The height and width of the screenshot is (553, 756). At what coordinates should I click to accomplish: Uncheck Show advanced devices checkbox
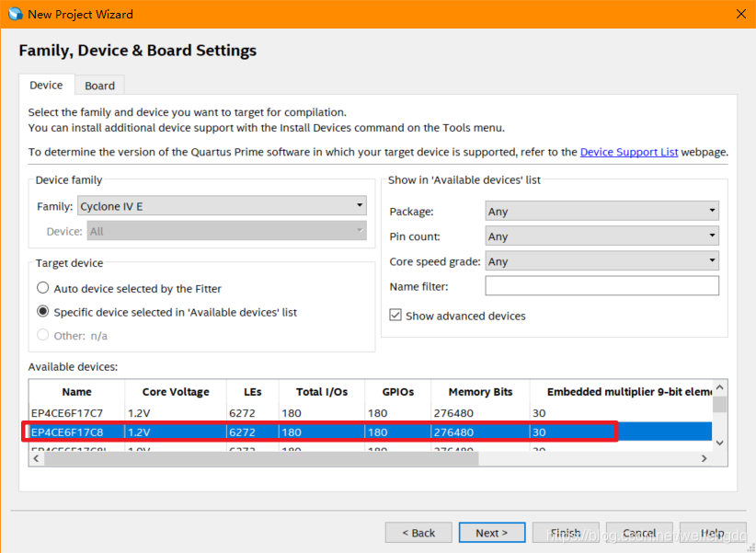click(395, 316)
